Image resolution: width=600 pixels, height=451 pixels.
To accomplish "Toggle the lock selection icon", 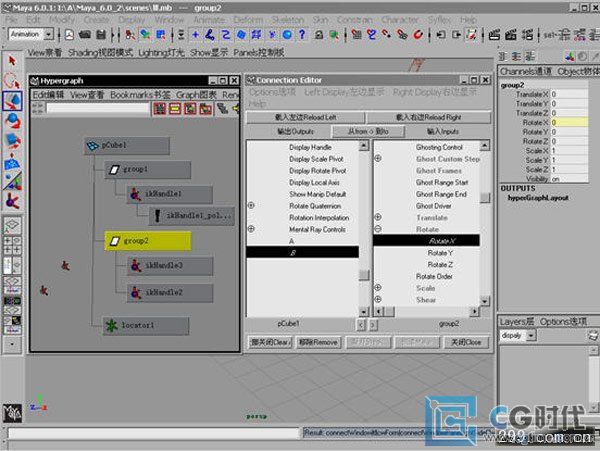I will [319, 35].
